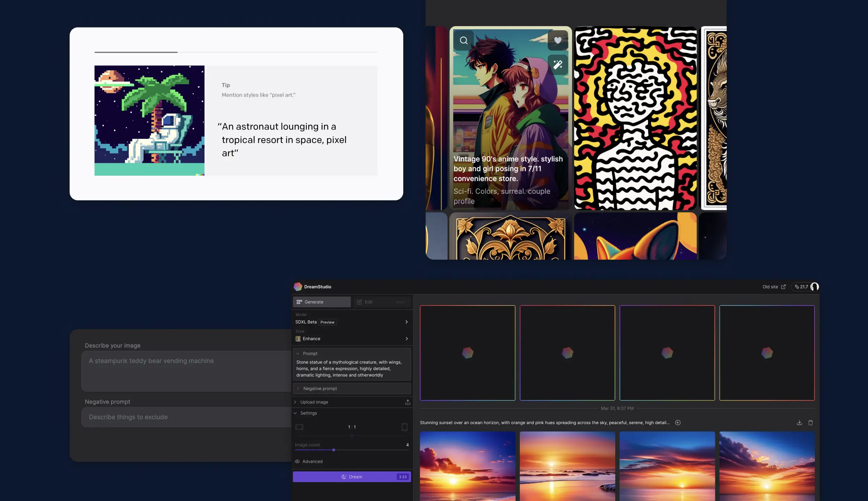This screenshot has height=501, width=868.
Task: Open the golden floral ornament image
Action: (511, 236)
